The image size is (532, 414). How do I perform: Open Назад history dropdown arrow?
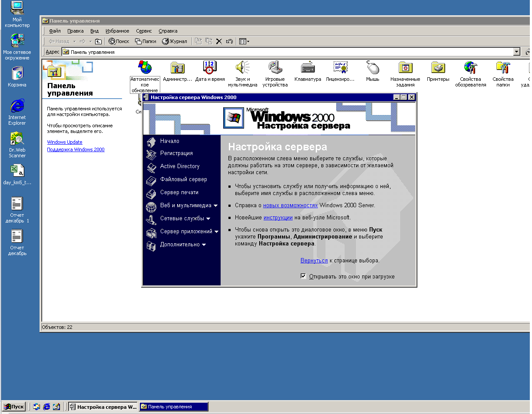pos(74,41)
